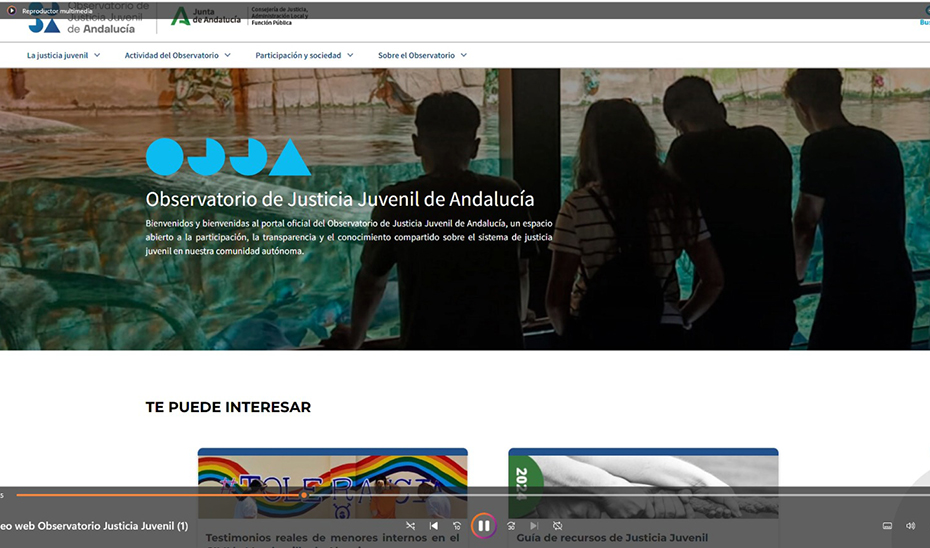The image size is (930, 548).
Task: Skip to the next track
Action: (x=534, y=526)
